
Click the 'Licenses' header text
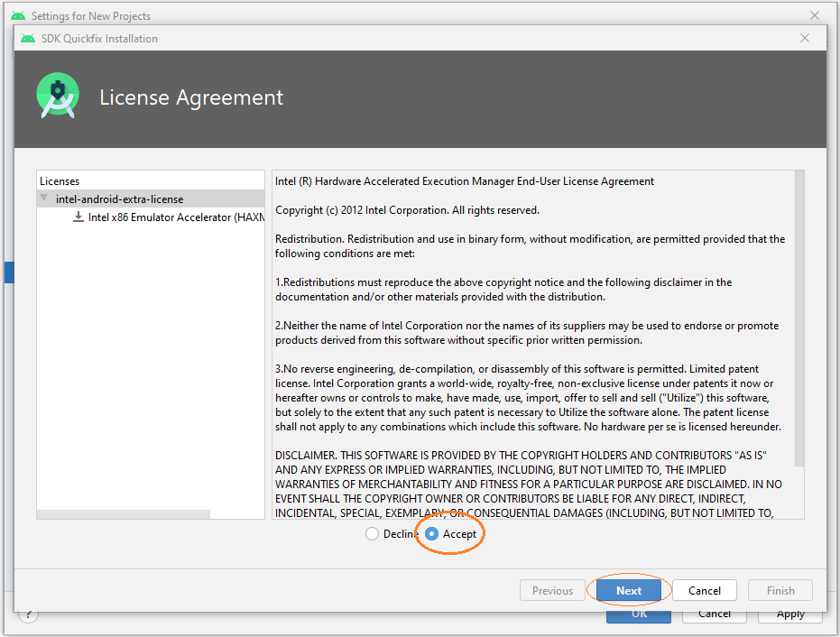click(x=60, y=181)
